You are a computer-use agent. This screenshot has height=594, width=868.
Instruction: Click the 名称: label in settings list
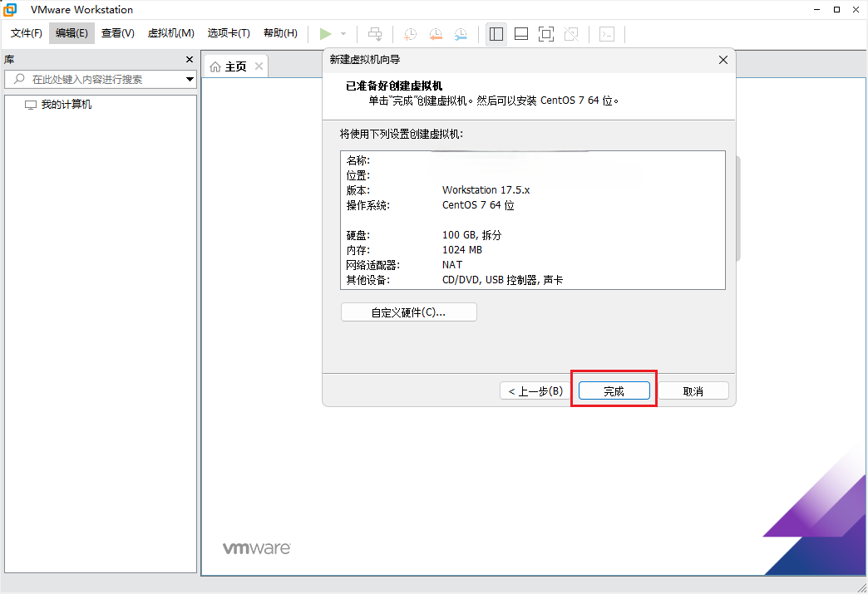[358, 160]
